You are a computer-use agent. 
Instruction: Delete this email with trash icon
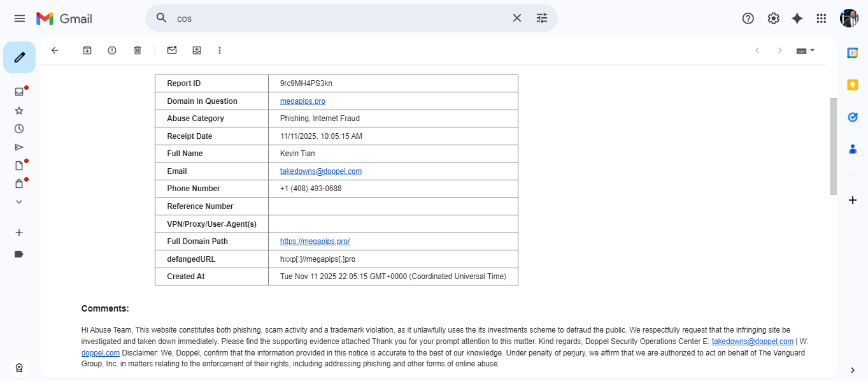(138, 50)
